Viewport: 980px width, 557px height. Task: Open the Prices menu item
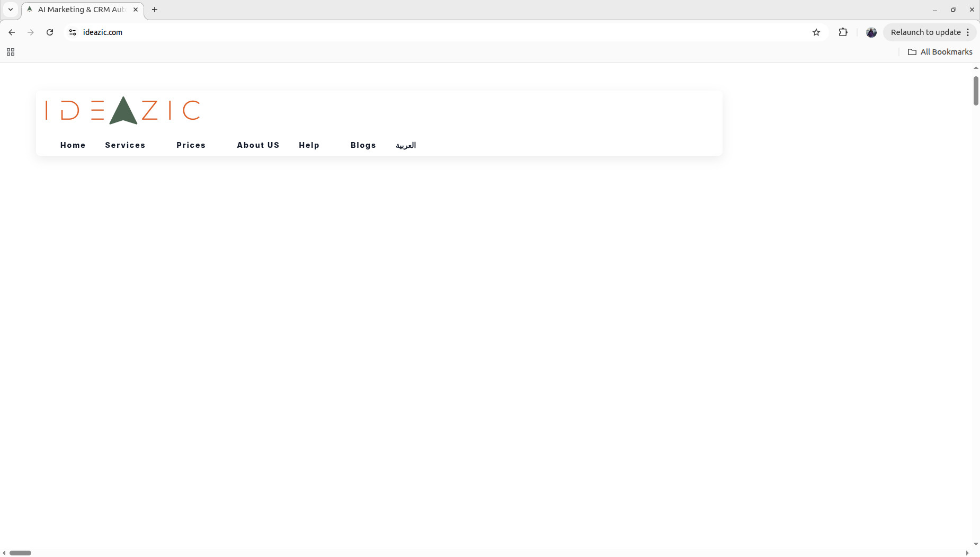191,145
